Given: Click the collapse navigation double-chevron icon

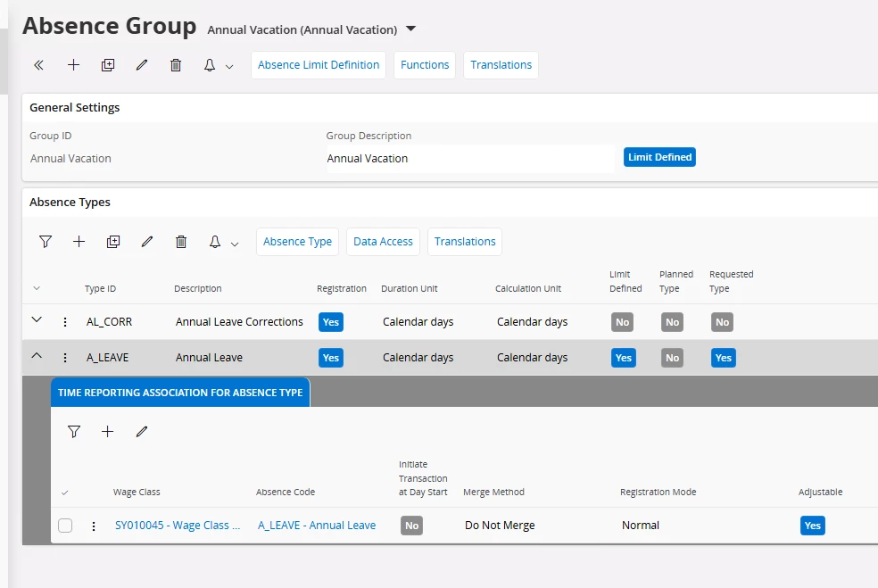Looking at the screenshot, I should [38, 65].
